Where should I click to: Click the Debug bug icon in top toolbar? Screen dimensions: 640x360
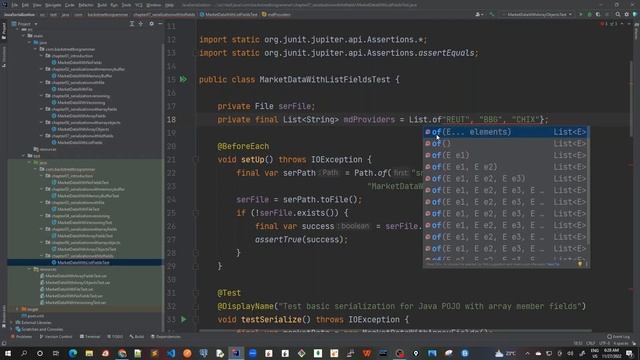(x=589, y=14)
